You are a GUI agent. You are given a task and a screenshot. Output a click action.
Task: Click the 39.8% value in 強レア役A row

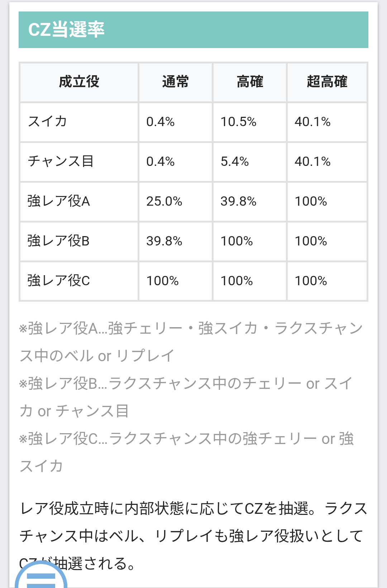(x=238, y=201)
